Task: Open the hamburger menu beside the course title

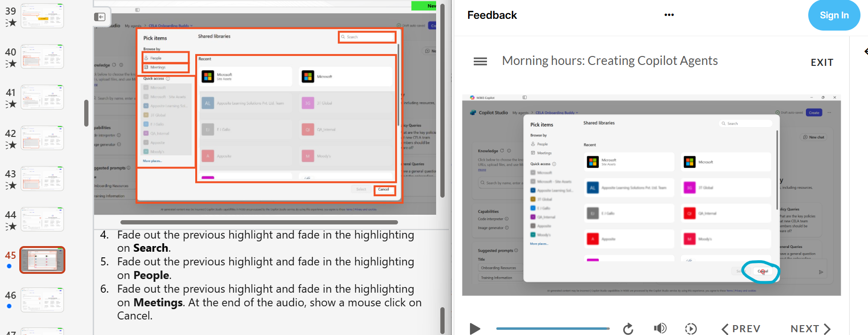Action: tap(480, 62)
